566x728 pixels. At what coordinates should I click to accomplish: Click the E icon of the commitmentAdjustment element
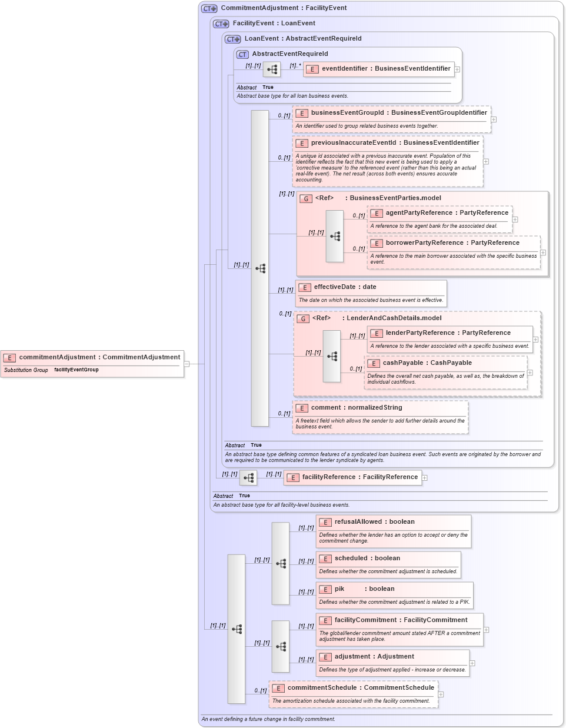point(9,357)
